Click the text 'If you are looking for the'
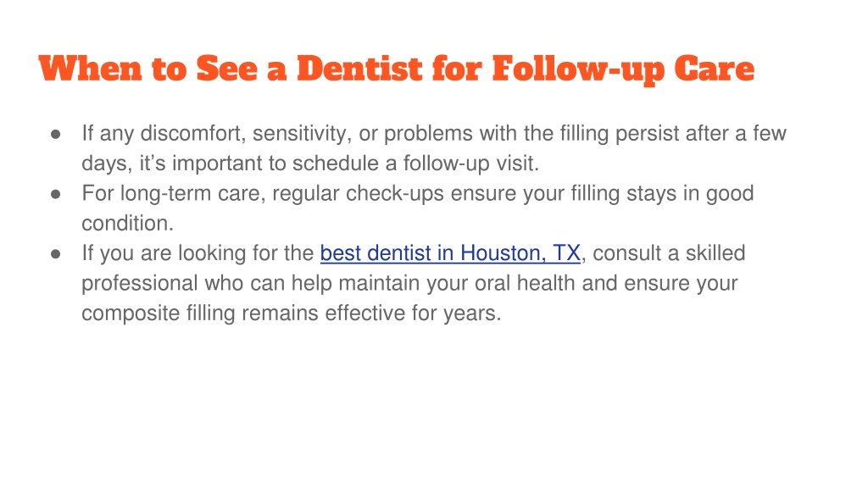868x488 pixels. click(198, 253)
